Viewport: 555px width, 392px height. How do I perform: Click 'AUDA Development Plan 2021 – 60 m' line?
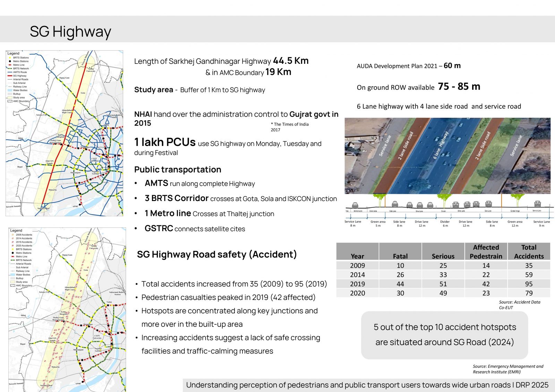tap(409, 66)
